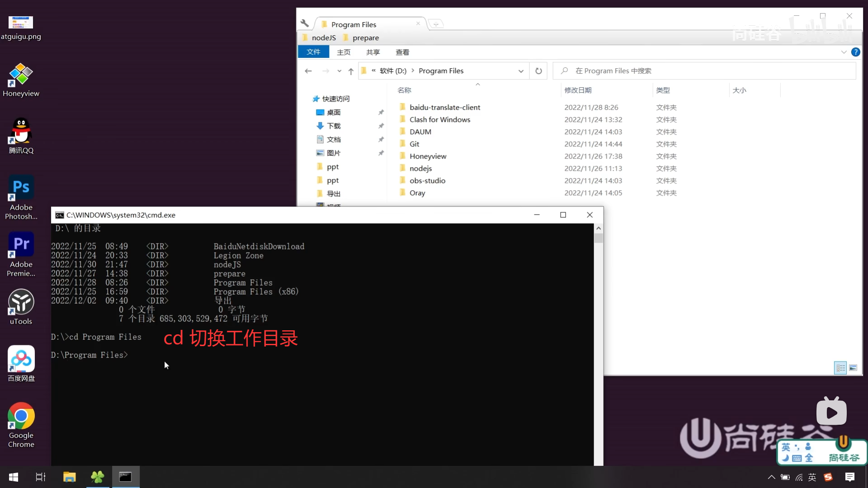Click the 修改日期 column header
868x488 pixels.
coord(578,90)
